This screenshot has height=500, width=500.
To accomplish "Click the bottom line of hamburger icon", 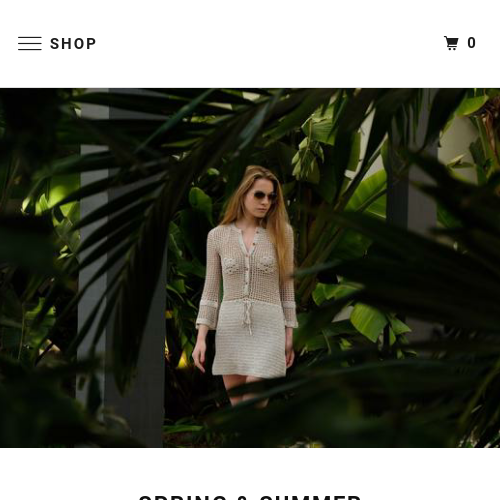I will [x=30, y=50].
